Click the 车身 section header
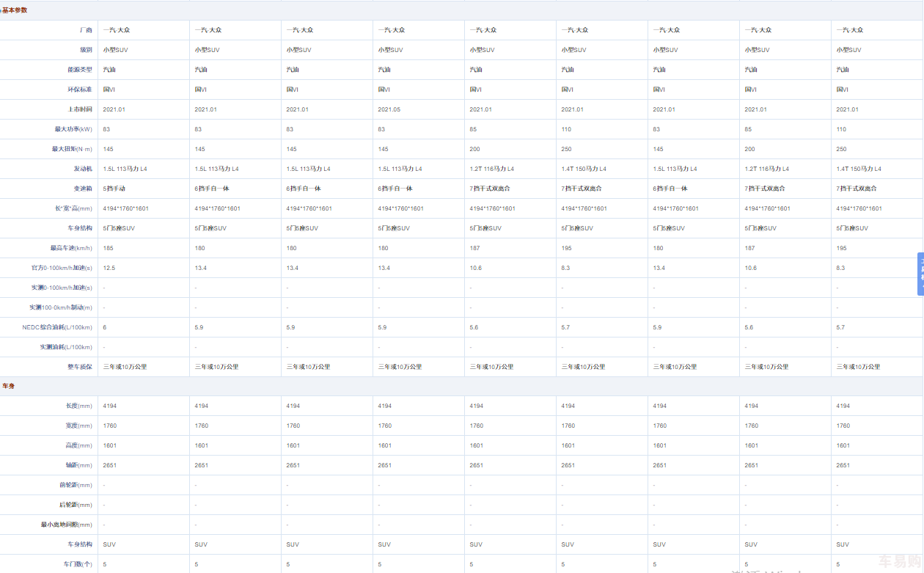The height and width of the screenshot is (573, 924). [x=8, y=386]
